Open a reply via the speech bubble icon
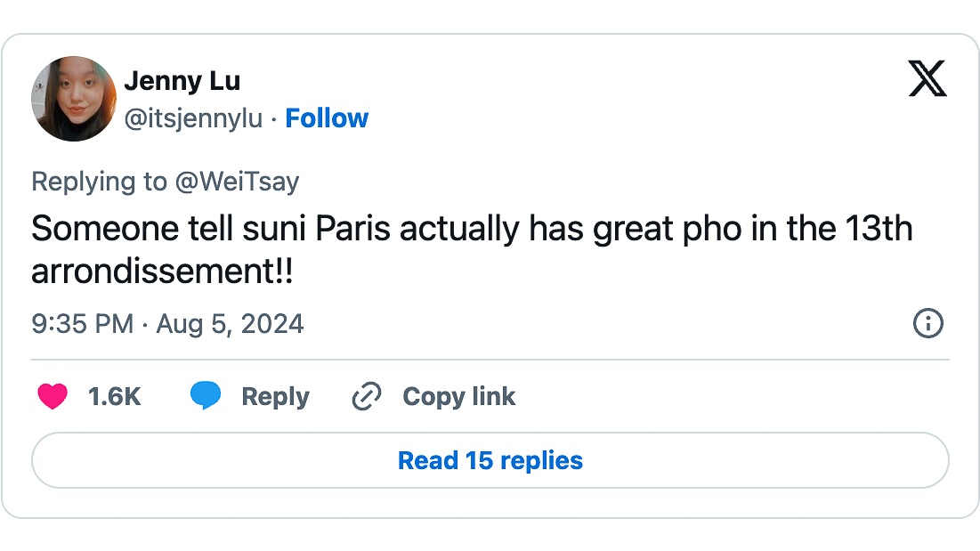Viewport: 980px width, 551px height. (207, 396)
